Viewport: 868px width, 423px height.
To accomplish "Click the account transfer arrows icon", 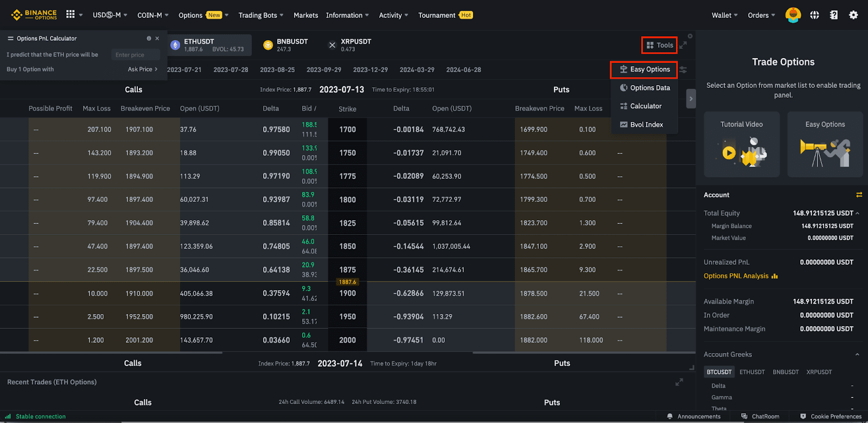I will [x=859, y=195].
